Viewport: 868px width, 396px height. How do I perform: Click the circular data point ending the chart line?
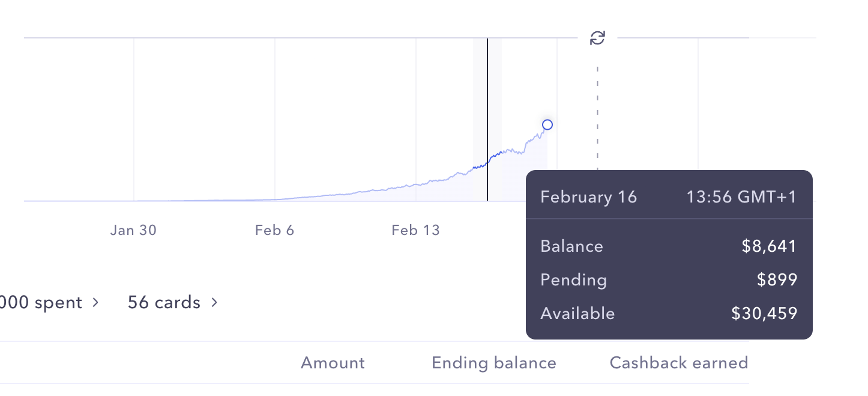(547, 125)
